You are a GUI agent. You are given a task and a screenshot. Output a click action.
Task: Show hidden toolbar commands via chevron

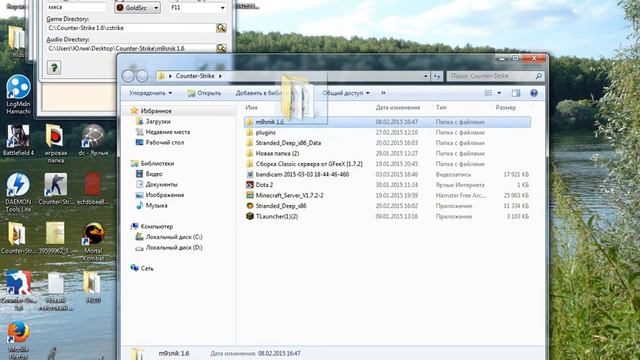383,93
